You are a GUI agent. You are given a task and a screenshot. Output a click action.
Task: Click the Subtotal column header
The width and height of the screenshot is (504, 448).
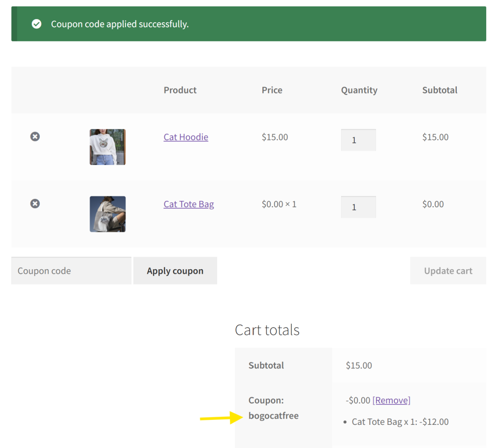(x=440, y=90)
